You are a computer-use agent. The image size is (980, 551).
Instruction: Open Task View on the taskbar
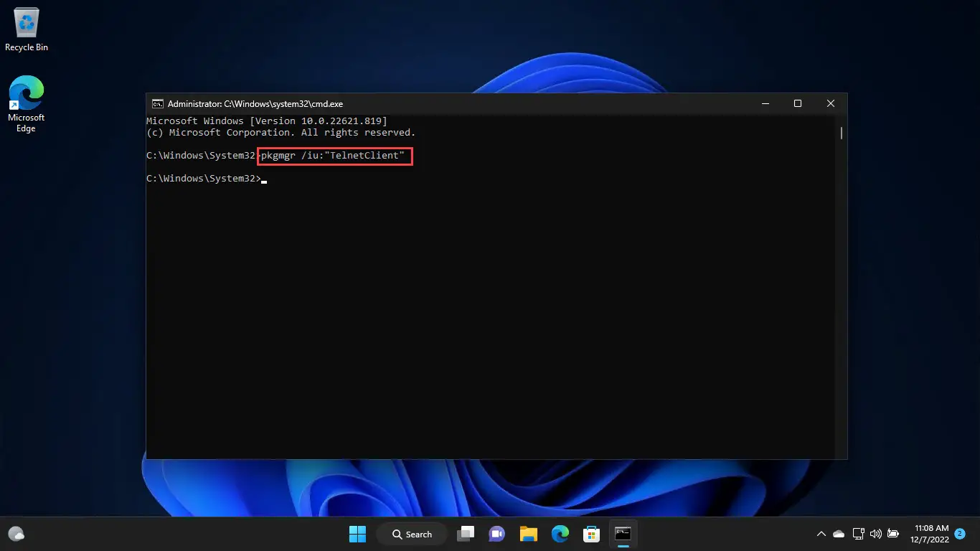[466, 534]
